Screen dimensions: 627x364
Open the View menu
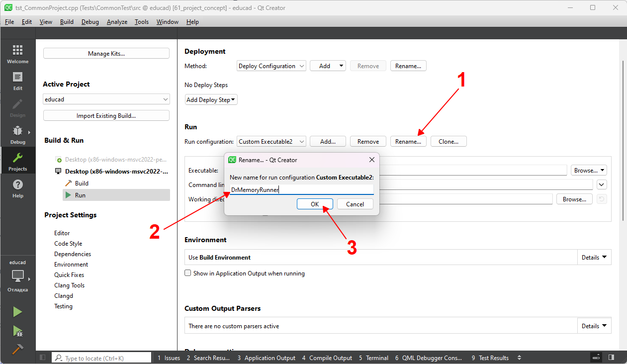tap(46, 21)
